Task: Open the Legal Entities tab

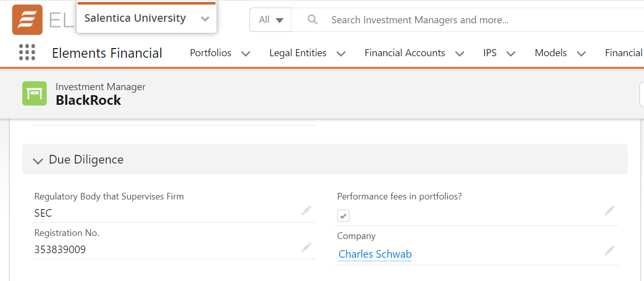Action: pyautogui.click(x=298, y=53)
